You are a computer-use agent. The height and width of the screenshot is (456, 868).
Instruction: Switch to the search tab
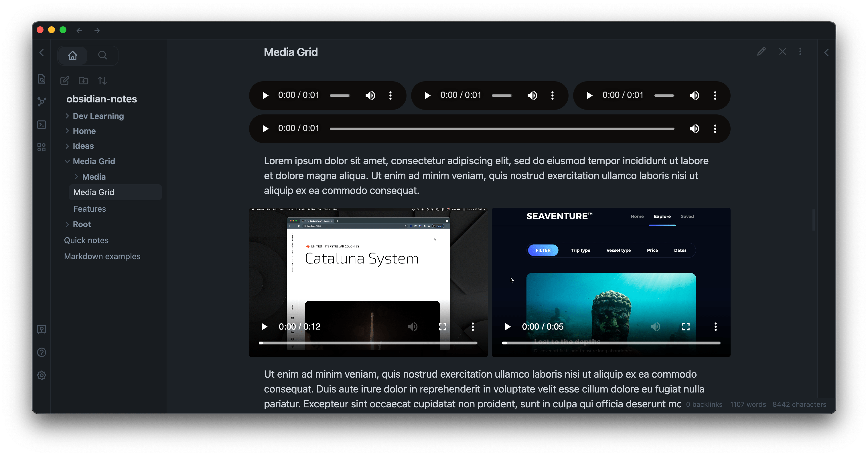point(102,55)
